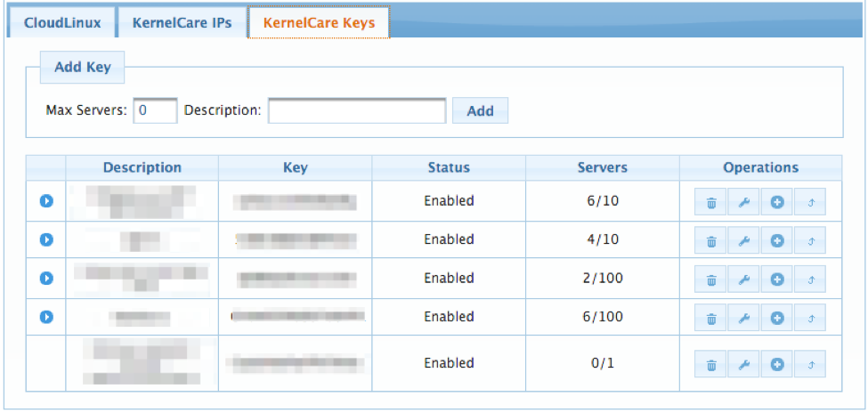This screenshot has height=413, width=868.
Task: Click plus icon in the 0/1 servers row
Action: [x=777, y=364]
